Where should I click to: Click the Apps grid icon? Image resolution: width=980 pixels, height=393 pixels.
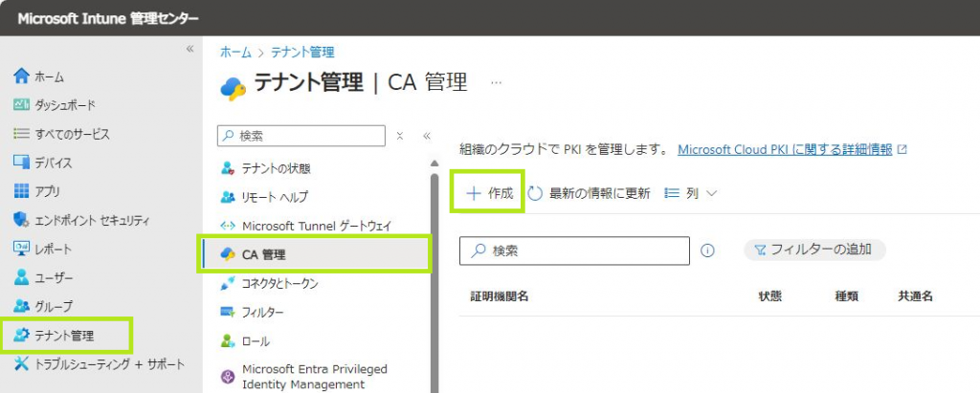21,191
